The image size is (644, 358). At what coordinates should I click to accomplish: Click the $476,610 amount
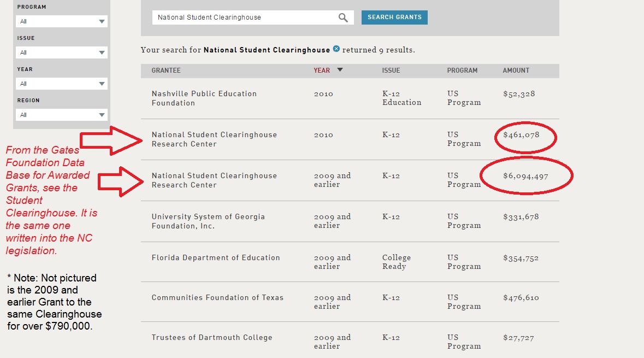[x=521, y=298]
